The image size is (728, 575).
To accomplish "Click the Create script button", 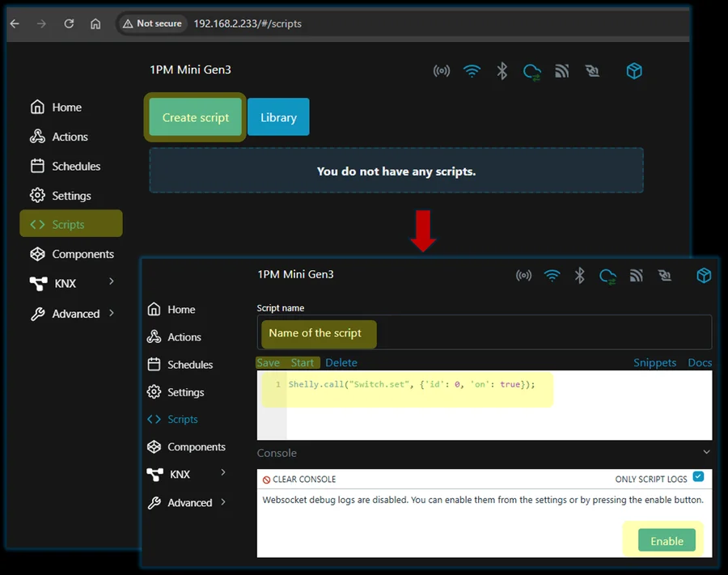I will coord(196,117).
